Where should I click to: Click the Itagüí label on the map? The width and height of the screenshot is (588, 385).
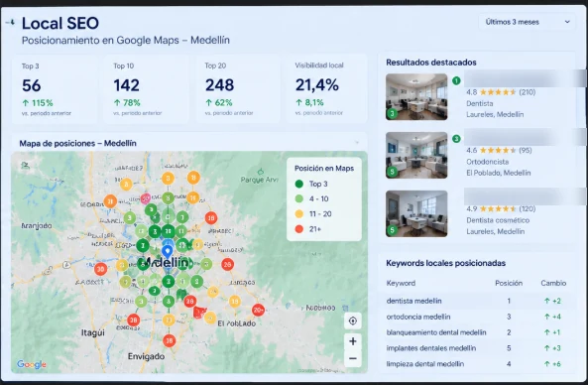93,332
